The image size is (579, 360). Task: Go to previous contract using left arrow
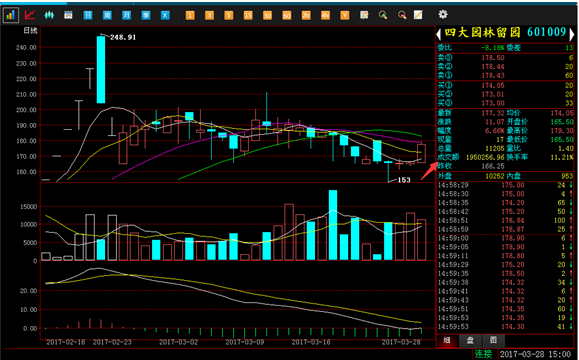[x=438, y=34]
